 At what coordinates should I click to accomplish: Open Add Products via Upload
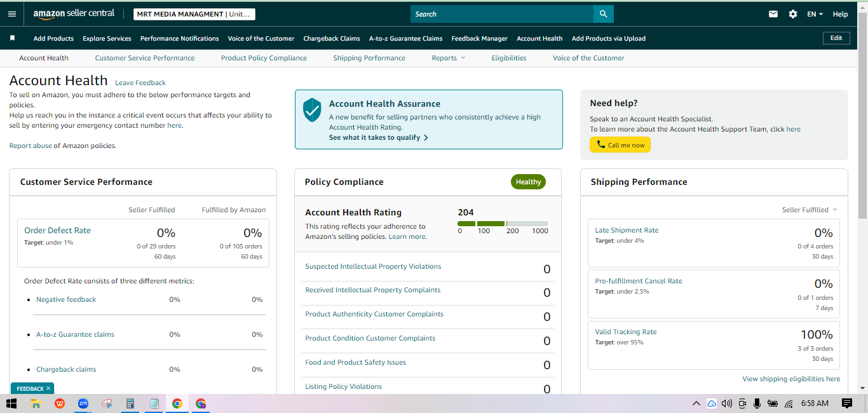[609, 38]
